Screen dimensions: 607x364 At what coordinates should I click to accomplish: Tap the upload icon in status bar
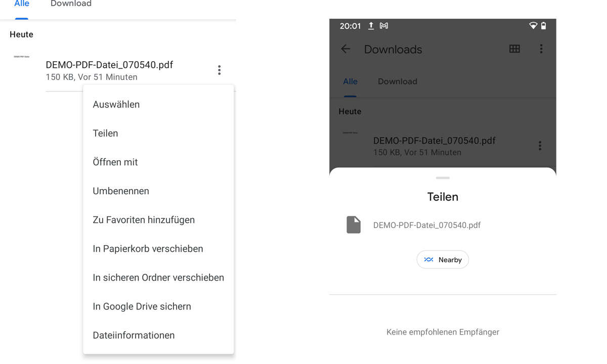pos(371,26)
